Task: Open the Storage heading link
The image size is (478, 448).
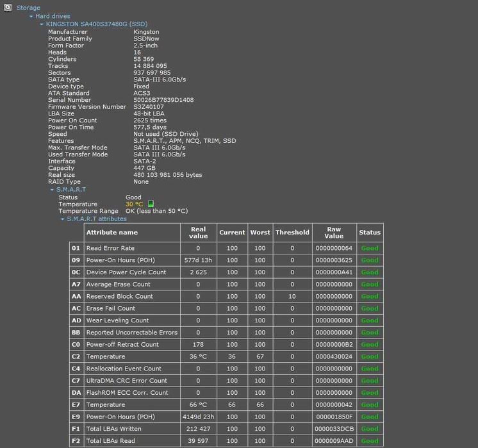Action: click(x=28, y=8)
